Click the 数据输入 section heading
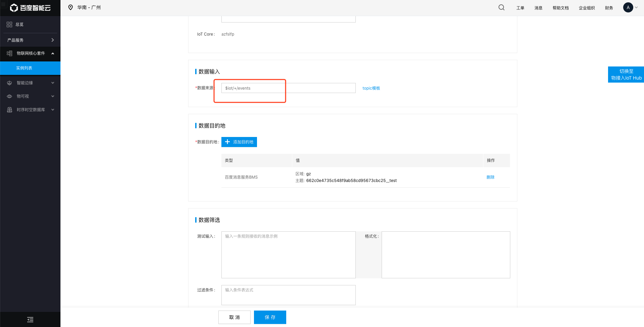The image size is (644, 327). (209, 72)
